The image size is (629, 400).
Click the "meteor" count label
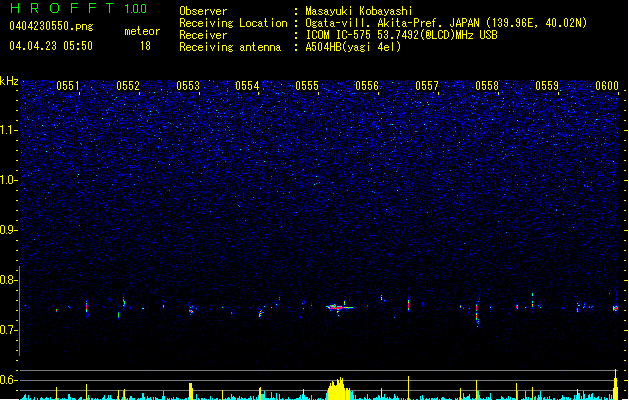click(142, 31)
